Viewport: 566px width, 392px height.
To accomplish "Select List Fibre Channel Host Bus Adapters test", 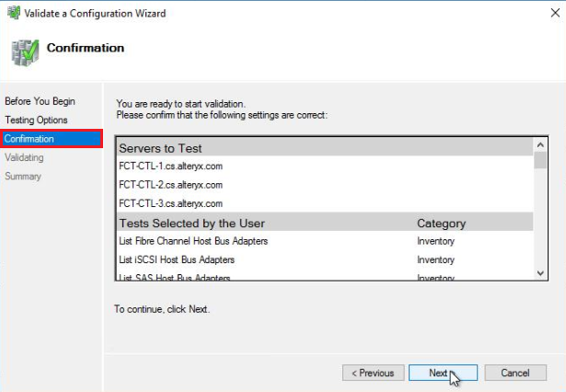I will 193,241.
